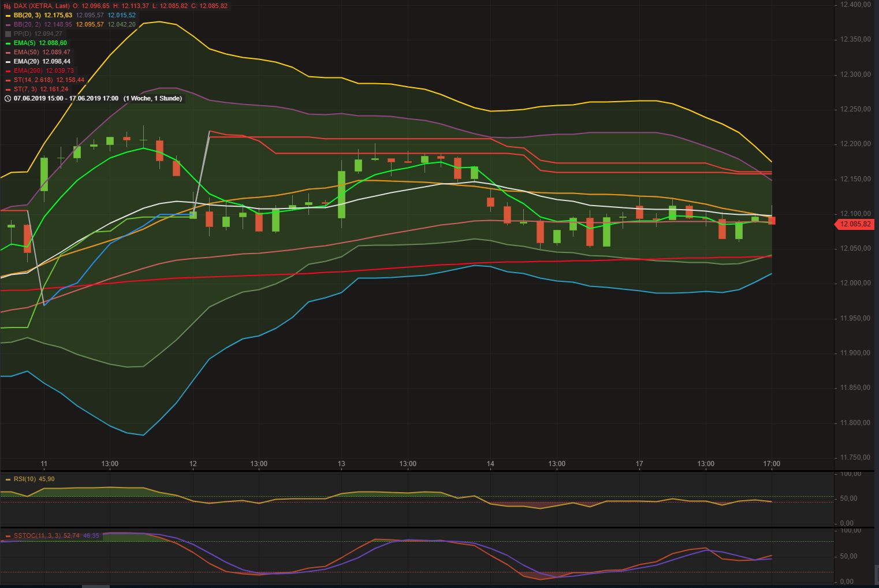Click the orange SSTOC legend line icon
Screen dimensions: 879x588
click(8, 536)
